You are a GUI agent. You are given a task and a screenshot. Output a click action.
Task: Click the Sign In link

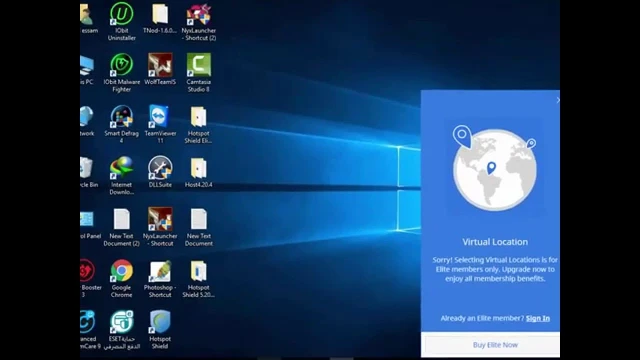tap(538, 318)
